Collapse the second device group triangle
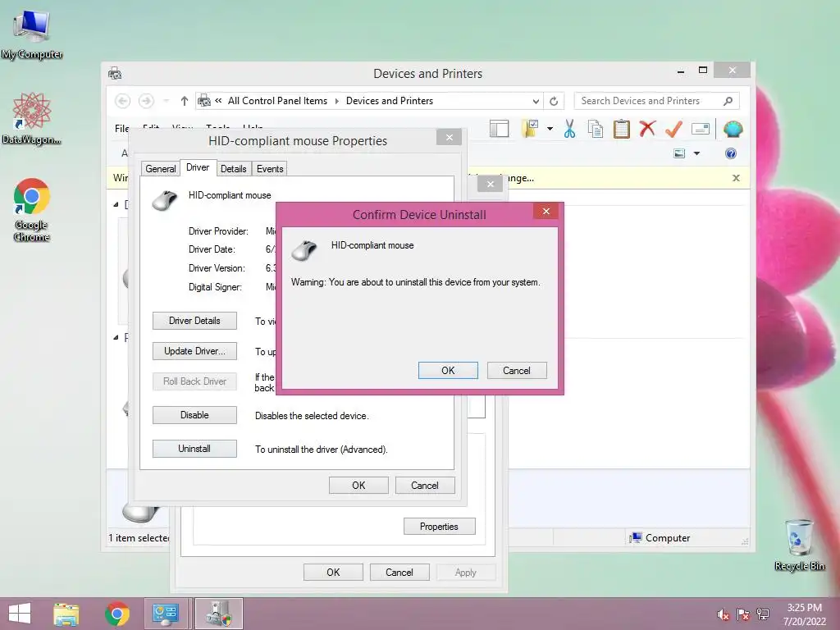The height and width of the screenshot is (630, 840). 116,337
